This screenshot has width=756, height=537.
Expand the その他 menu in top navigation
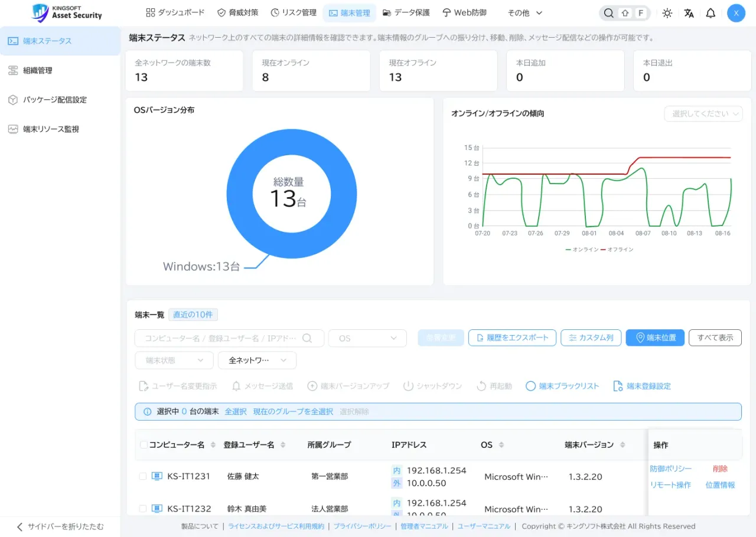point(524,12)
